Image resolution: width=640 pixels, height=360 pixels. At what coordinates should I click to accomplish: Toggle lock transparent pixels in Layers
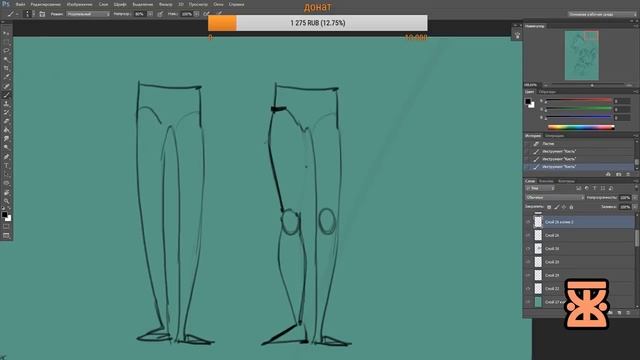point(549,207)
